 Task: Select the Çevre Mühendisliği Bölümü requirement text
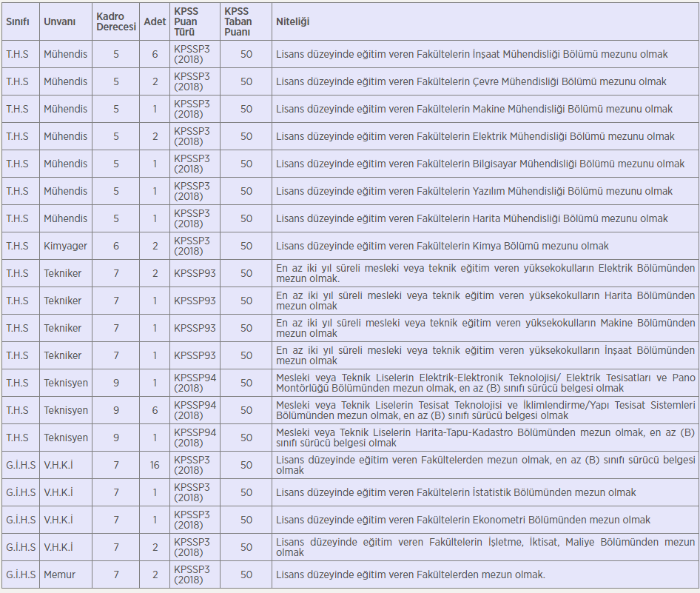click(x=471, y=81)
